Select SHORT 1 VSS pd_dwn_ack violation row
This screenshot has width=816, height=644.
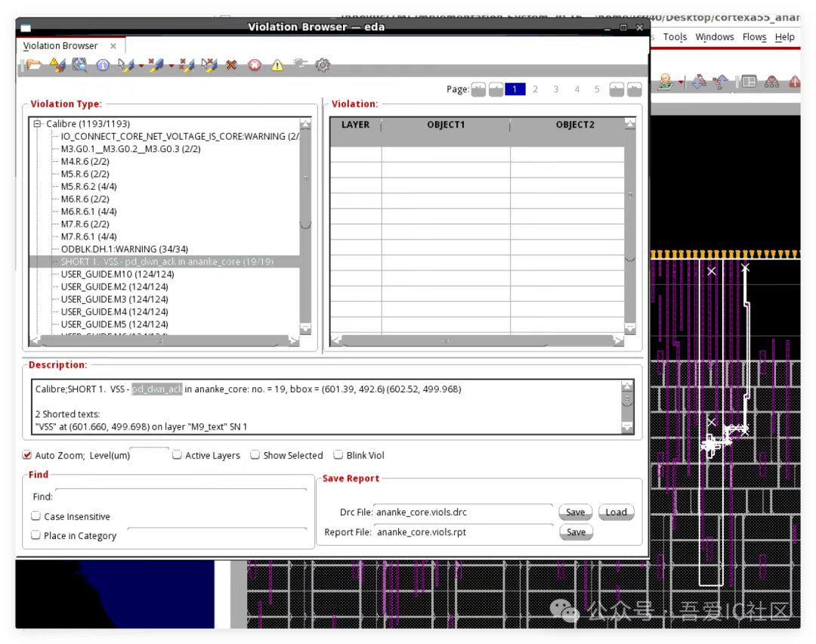[x=165, y=262]
